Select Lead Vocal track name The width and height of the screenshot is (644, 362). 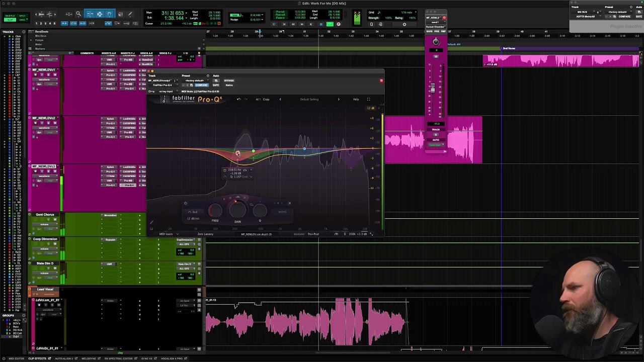click(45, 289)
